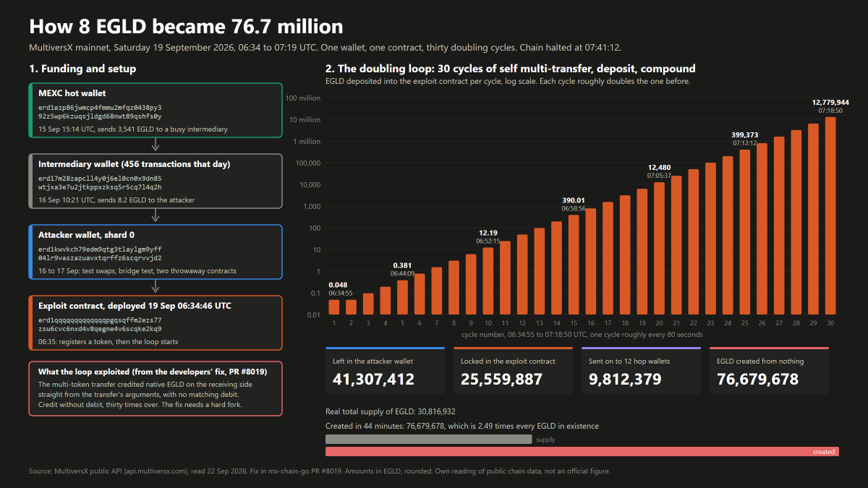Click the cycle 25 bar in the chart
The image size is (868, 488).
click(x=745, y=232)
